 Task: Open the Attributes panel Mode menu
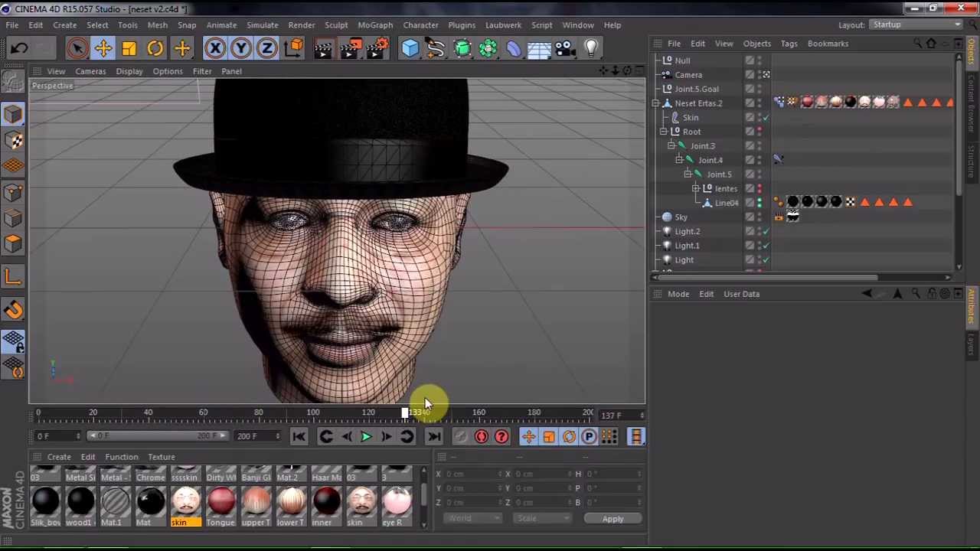tap(678, 294)
